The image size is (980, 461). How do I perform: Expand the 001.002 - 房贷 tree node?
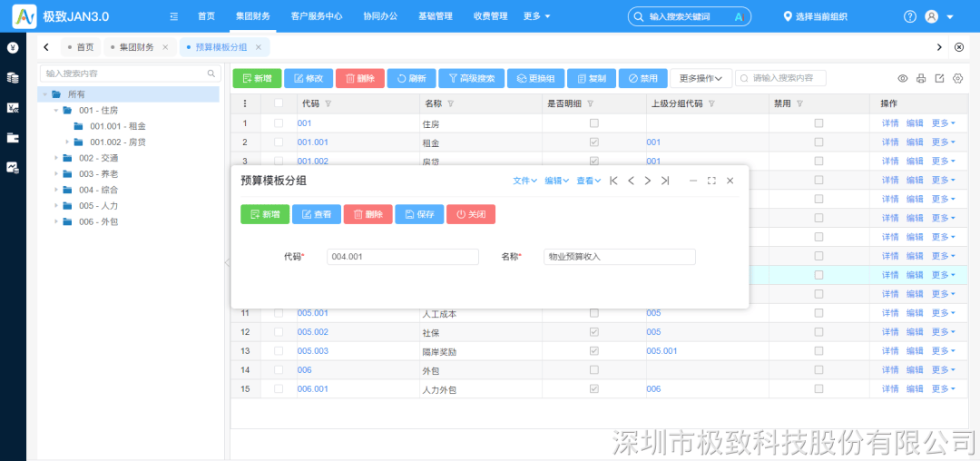pos(67,142)
